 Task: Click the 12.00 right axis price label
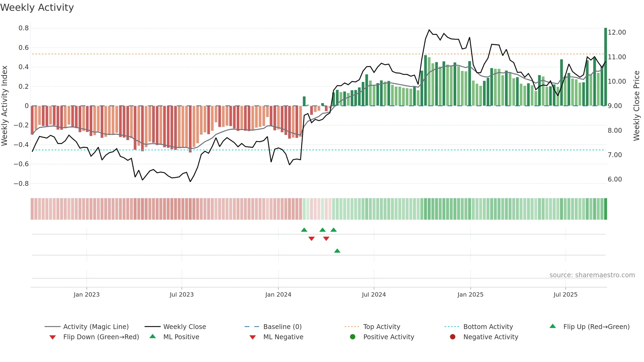(x=617, y=32)
